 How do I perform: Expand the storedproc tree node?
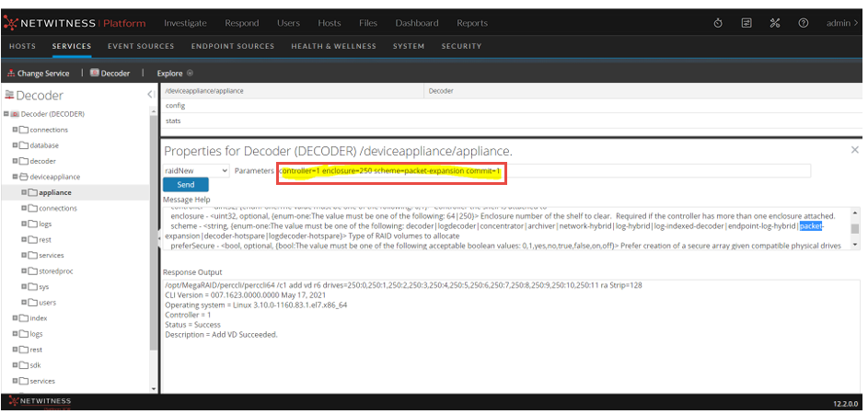click(x=24, y=271)
